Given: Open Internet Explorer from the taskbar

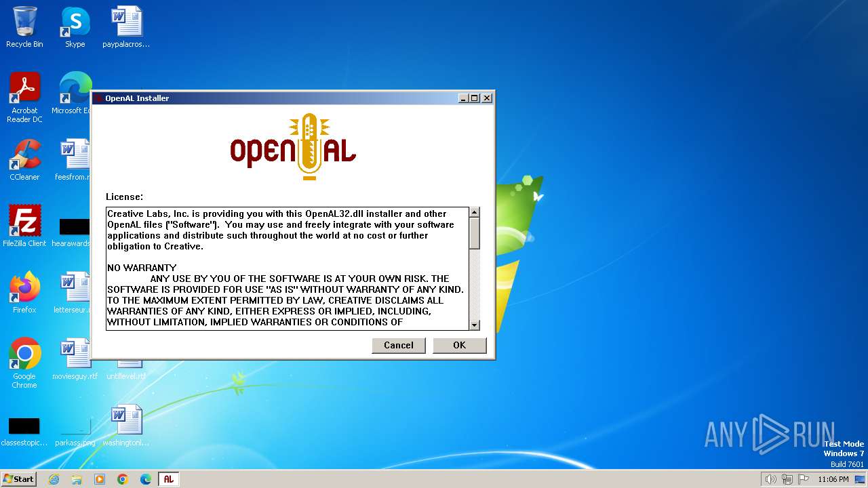Looking at the screenshot, I should (x=54, y=479).
